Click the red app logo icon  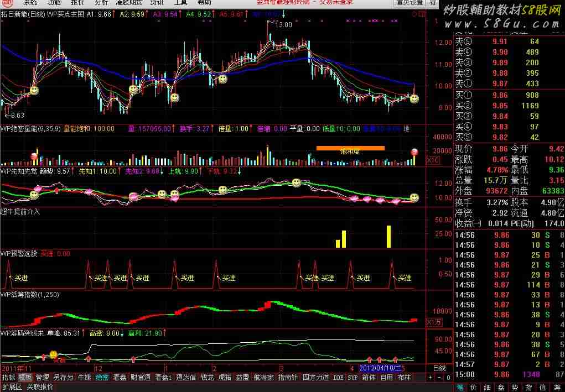click(x=7, y=3)
